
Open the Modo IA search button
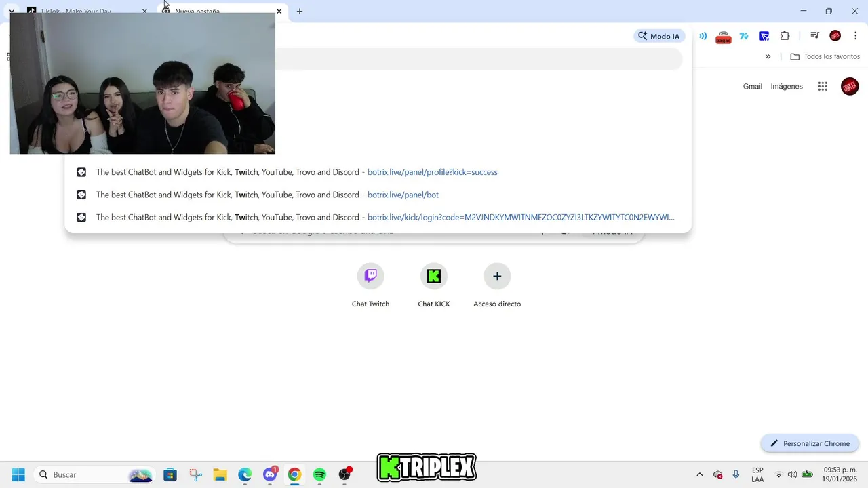point(659,36)
